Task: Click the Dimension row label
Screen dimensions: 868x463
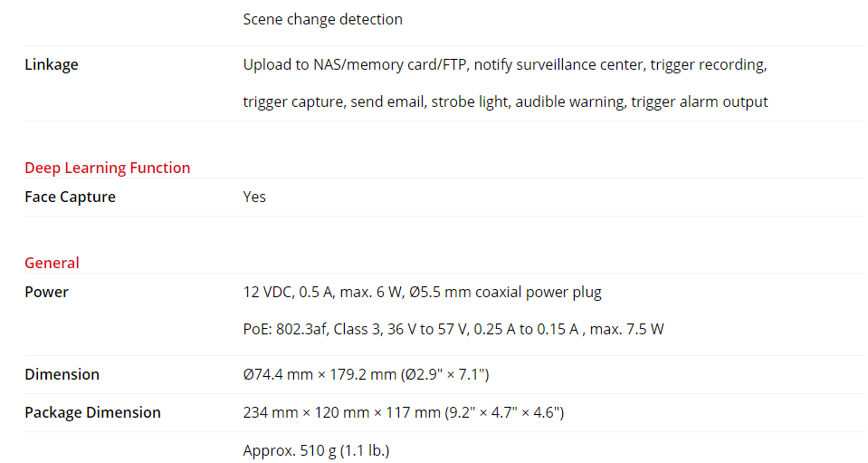Action: coord(62,374)
